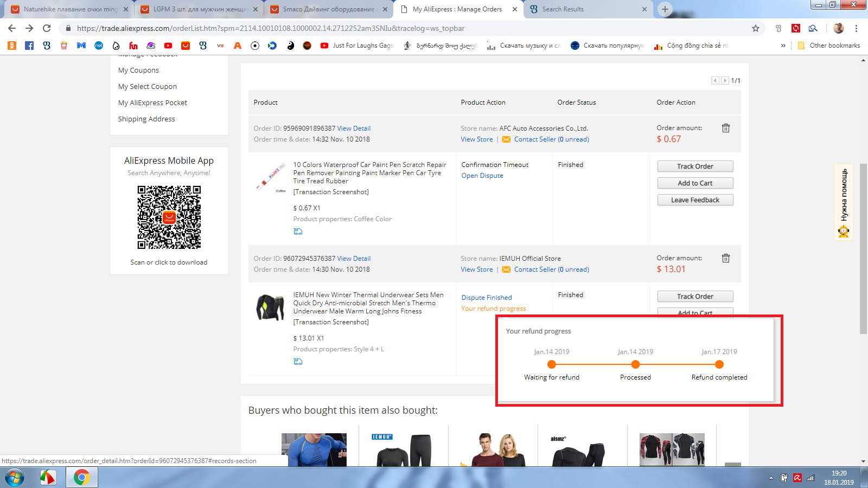Bookmark this page with the star icon
868x488 pixels.
[x=756, y=28]
